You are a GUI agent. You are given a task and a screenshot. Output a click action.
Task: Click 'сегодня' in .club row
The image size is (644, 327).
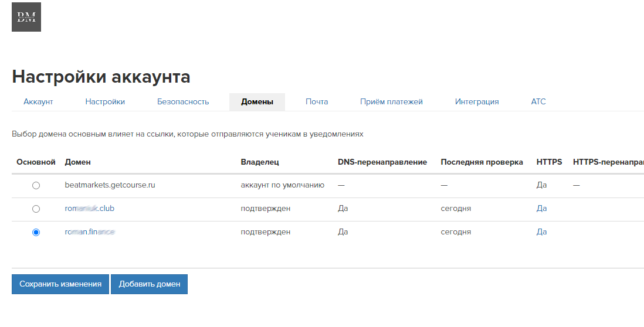click(456, 209)
